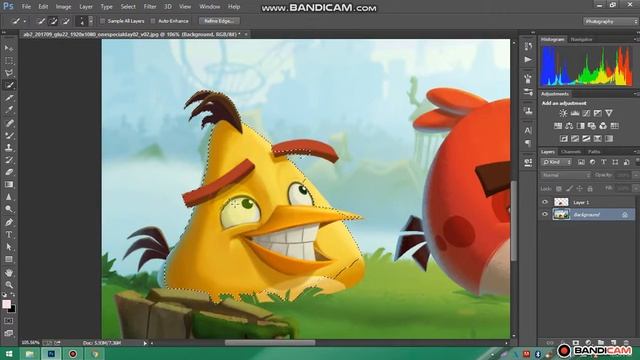Select the Rectangular Marquee tool
The height and width of the screenshot is (360, 640).
(x=9, y=61)
